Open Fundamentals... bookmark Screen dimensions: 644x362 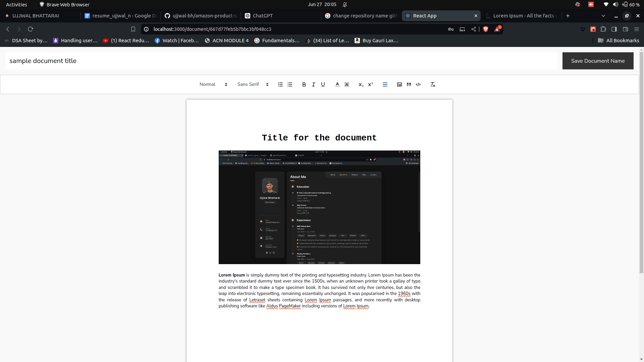277,41
